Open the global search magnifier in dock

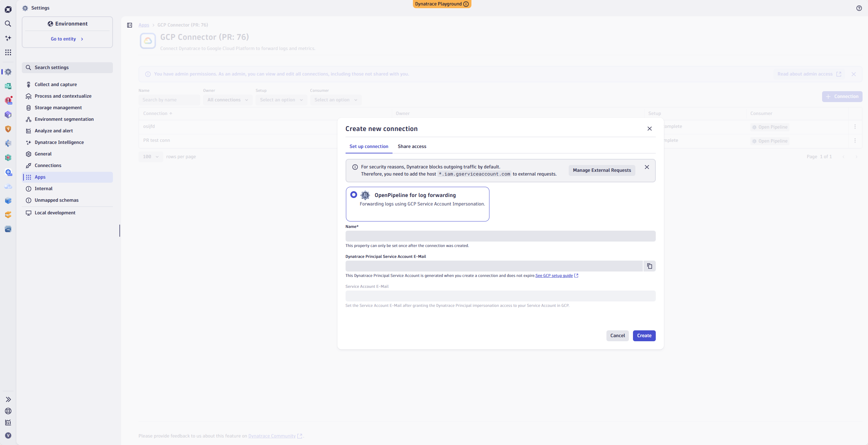click(x=8, y=24)
